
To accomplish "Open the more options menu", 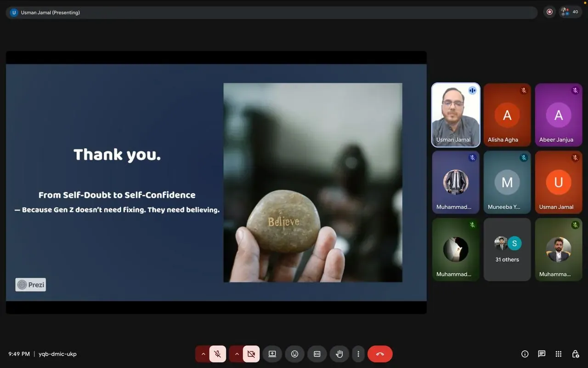I will click(x=358, y=354).
